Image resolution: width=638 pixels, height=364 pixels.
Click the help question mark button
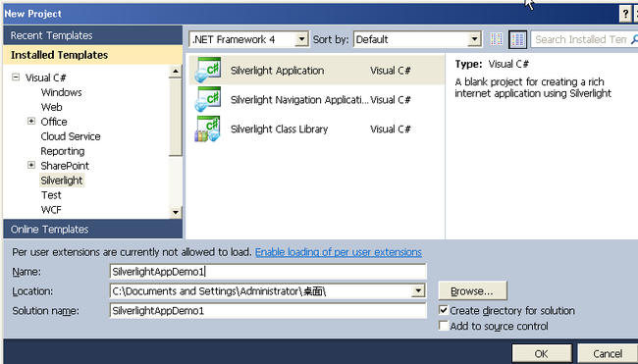click(625, 15)
